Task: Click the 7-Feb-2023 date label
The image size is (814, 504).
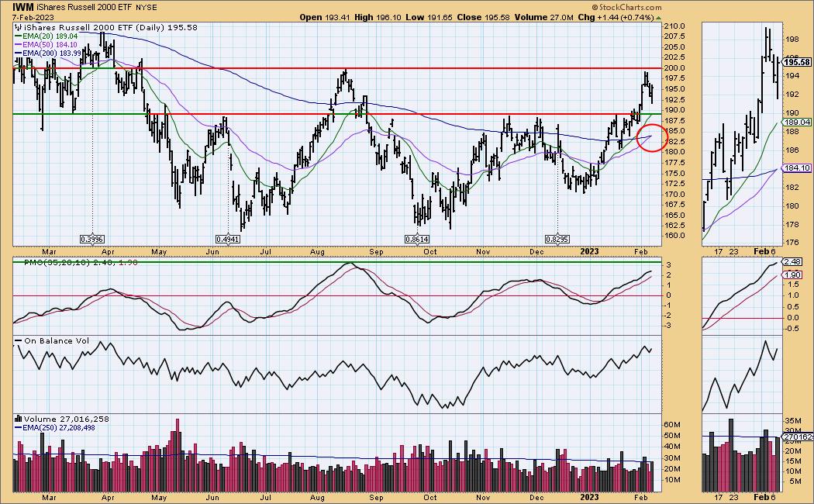Action: click(33, 17)
